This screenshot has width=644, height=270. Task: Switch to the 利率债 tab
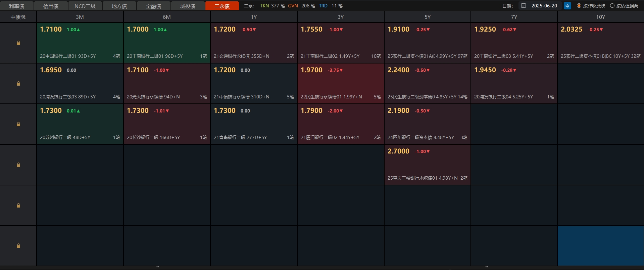point(17,6)
